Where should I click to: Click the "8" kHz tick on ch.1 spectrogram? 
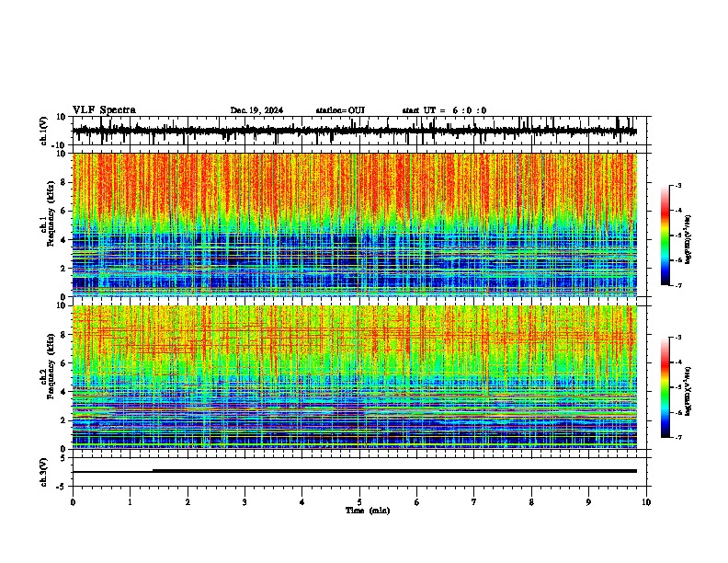64,182
